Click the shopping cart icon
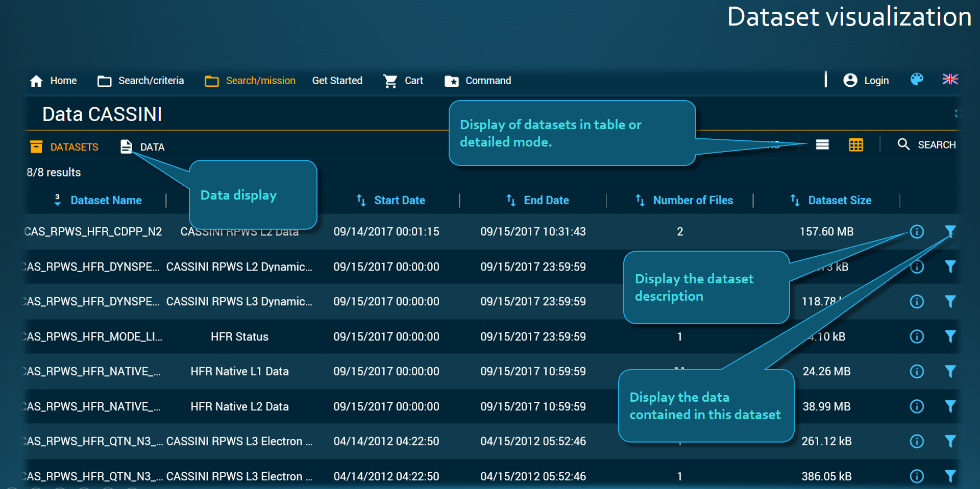Viewport: 980px width, 489px height. 390,81
